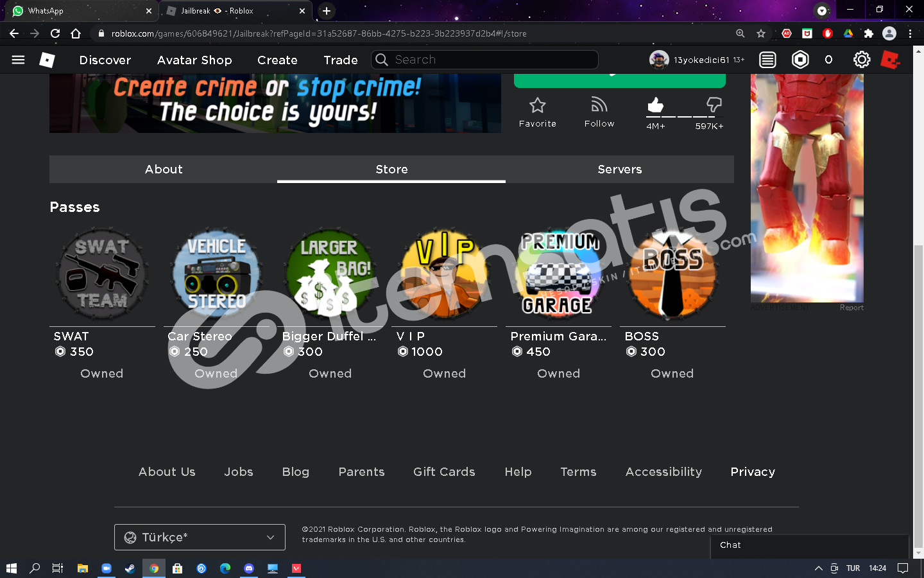
Task: Open the settings gear icon in navbar
Action: point(861,60)
